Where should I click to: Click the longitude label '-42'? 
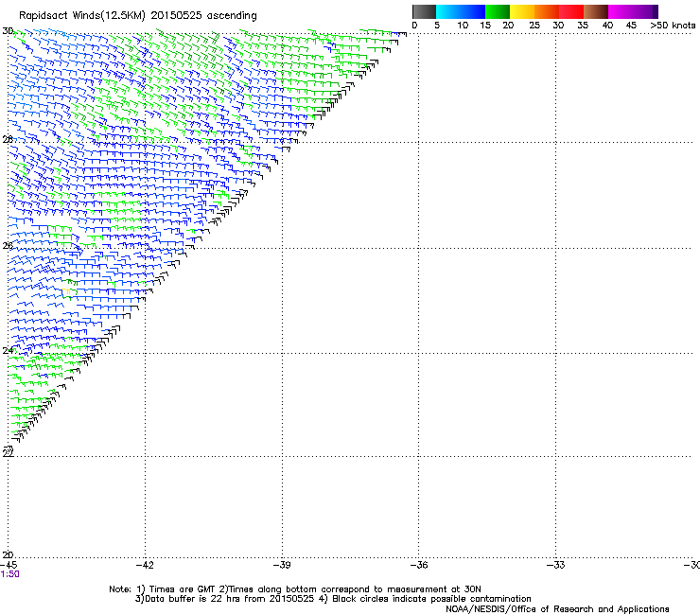coord(145,565)
